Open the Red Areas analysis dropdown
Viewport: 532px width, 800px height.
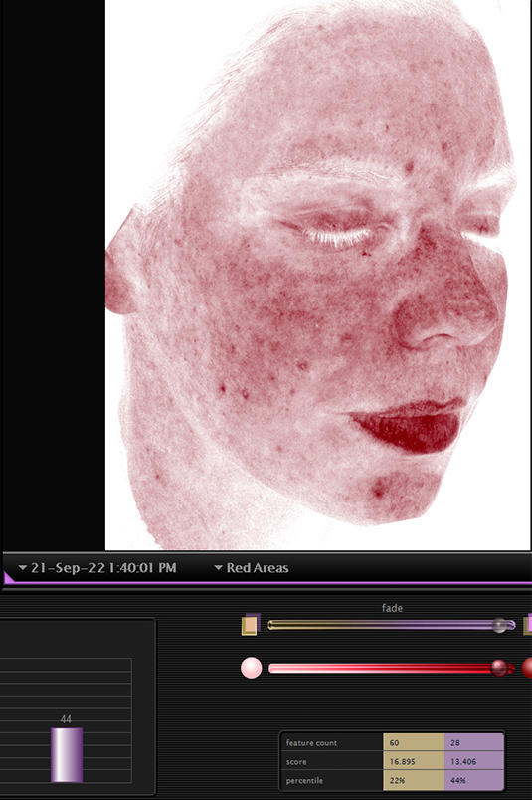(x=252, y=568)
